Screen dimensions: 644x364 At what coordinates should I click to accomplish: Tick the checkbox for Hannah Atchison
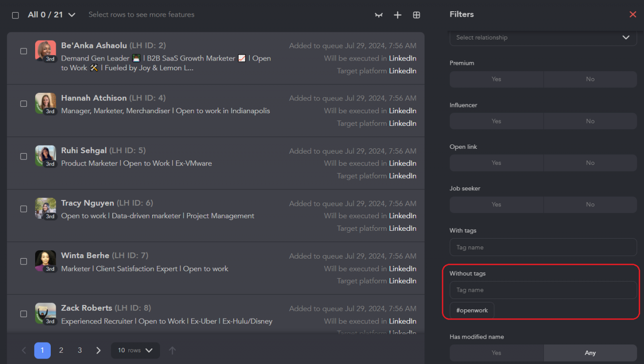(23, 103)
